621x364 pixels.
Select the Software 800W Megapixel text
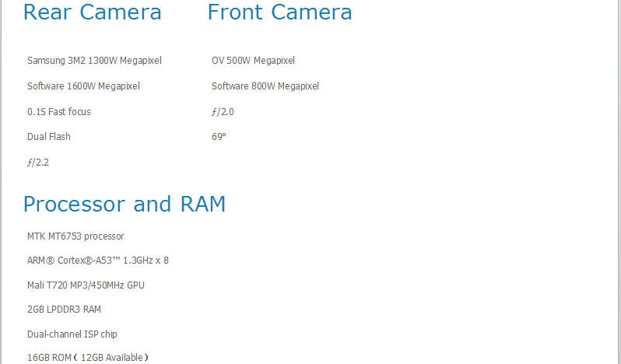265,86
